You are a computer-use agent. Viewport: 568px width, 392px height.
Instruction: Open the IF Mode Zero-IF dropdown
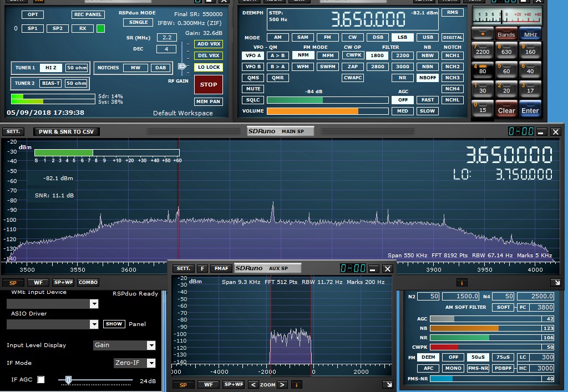151,363
